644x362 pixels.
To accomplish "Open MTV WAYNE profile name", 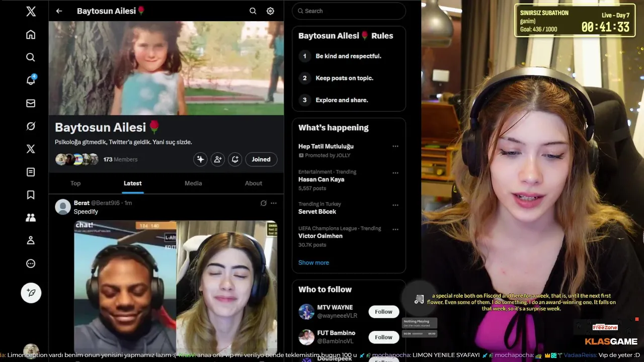I will (x=335, y=308).
